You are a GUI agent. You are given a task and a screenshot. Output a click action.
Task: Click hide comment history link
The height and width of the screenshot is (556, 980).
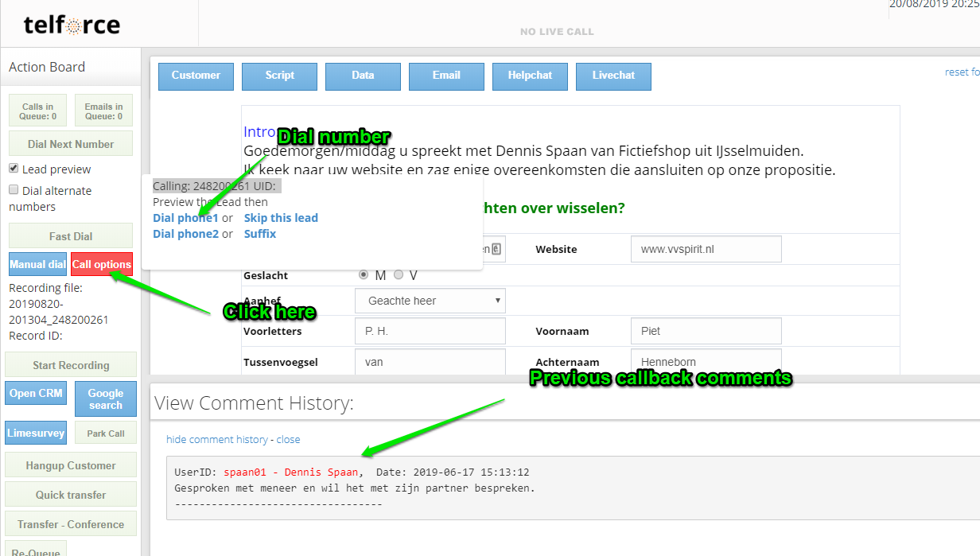217,439
